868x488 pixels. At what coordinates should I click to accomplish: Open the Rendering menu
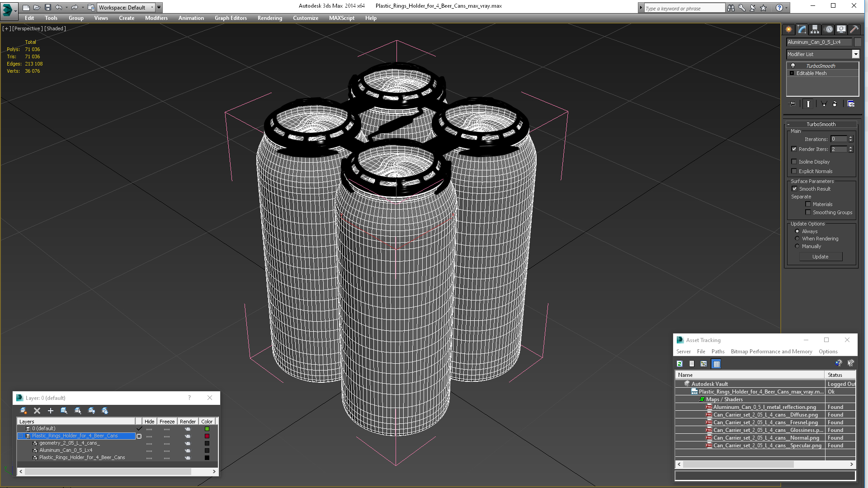[270, 18]
